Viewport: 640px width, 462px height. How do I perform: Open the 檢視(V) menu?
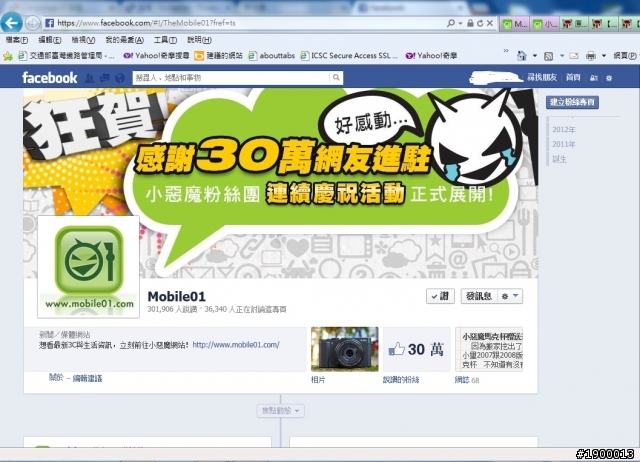[x=83, y=40]
